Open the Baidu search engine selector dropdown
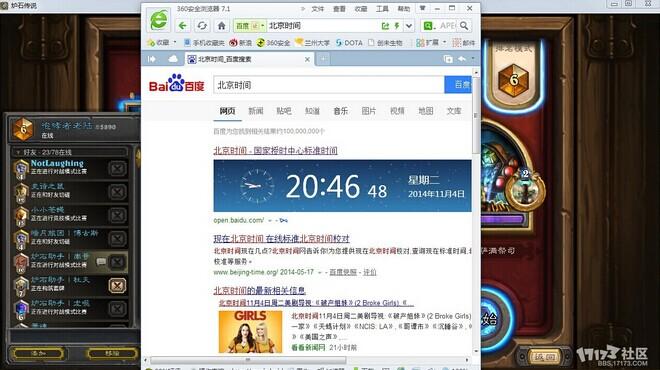Screen dimensions: 660x370 (x=250, y=26)
